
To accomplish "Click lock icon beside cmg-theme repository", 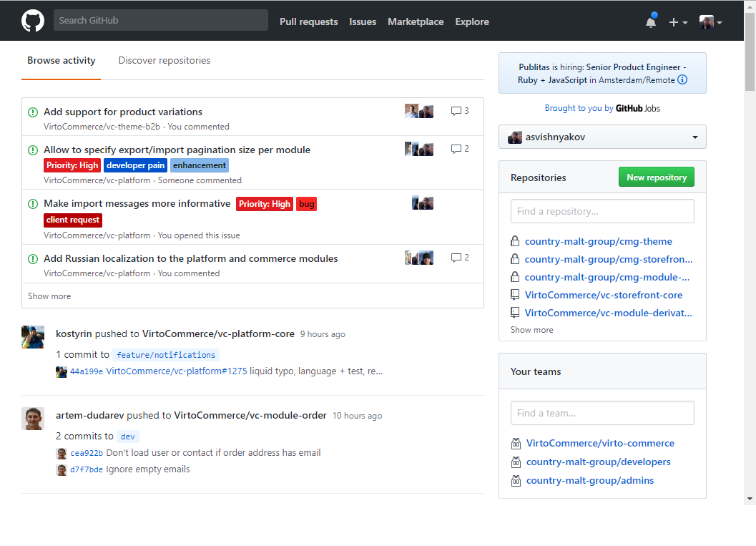I will pos(515,241).
